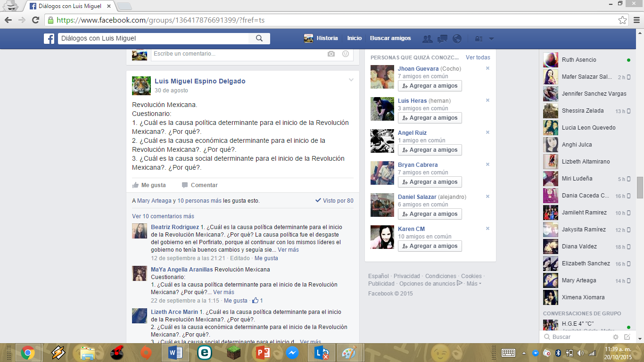644x362 pixels.
Task: Open Messenger from the taskbar
Action: tap(292, 353)
